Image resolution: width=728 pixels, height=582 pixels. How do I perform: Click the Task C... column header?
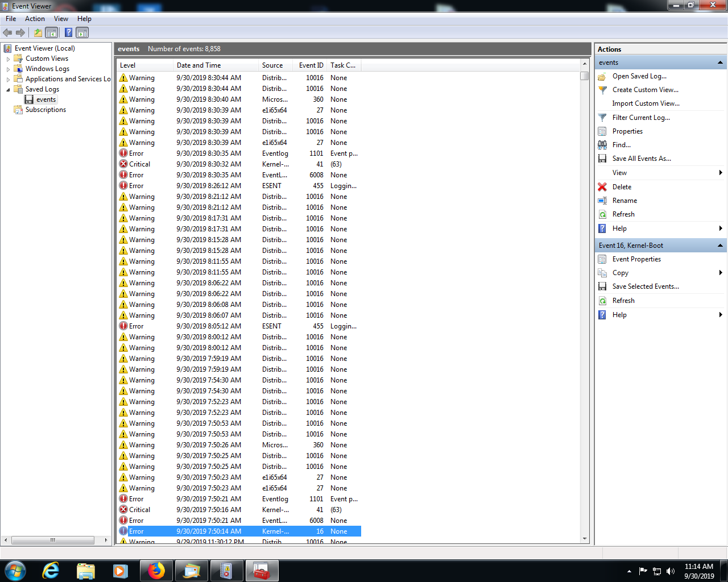pos(344,65)
